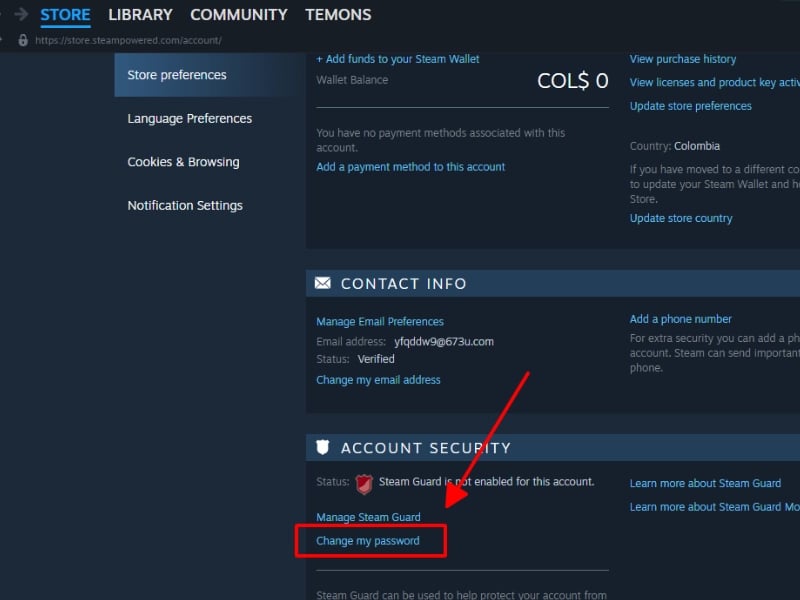Image resolution: width=800 pixels, height=600 pixels.
Task: Click the lock icon beside the URL
Action: coord(24,40)
